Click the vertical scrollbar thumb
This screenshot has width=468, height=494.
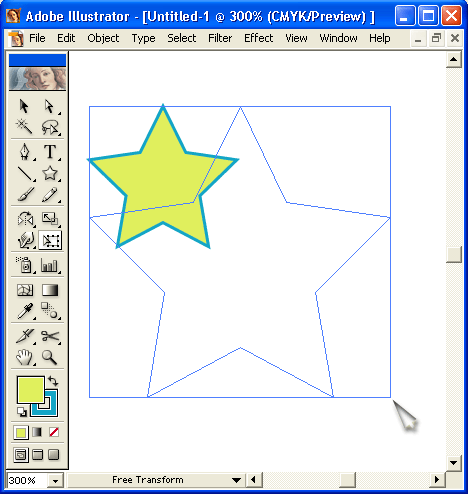pyautogui.click(x=453, y=255)
